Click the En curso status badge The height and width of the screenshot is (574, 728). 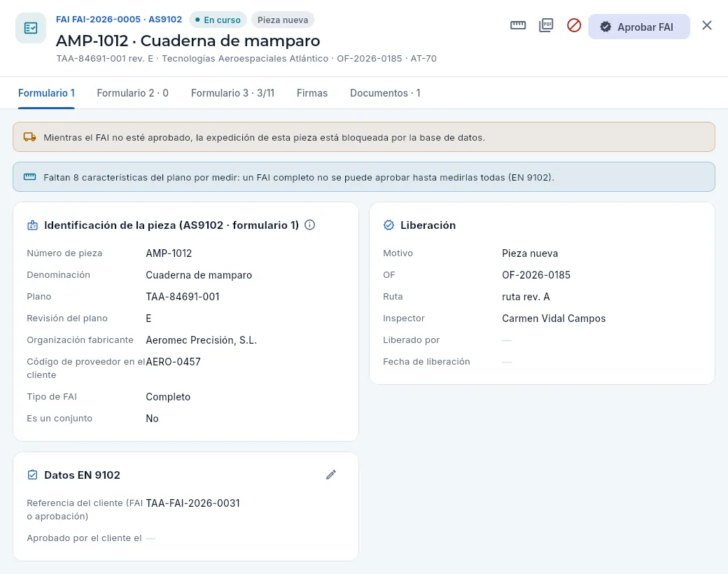pyautogui.click(x=218, y=20)
